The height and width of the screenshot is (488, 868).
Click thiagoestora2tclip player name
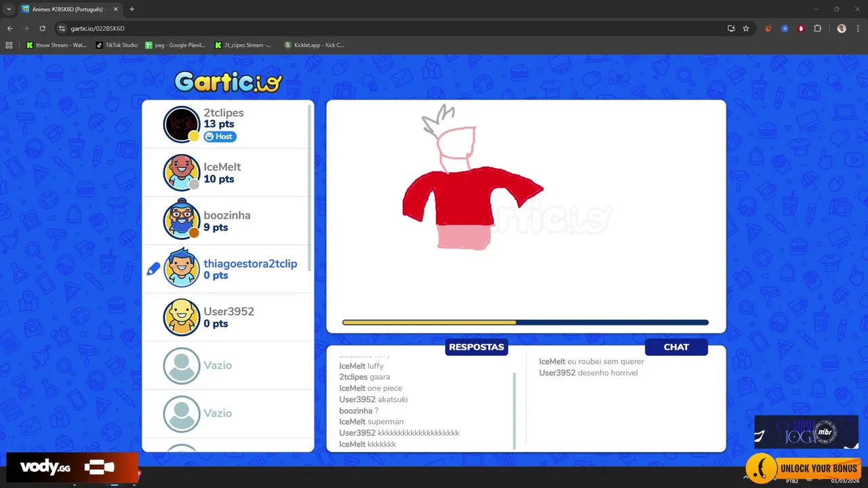tap(250, 264)
